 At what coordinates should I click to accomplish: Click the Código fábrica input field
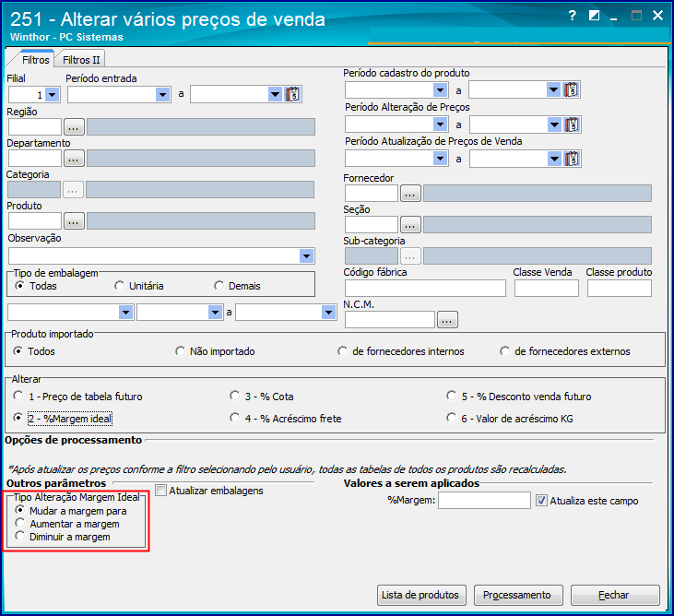tap(425, 288)
